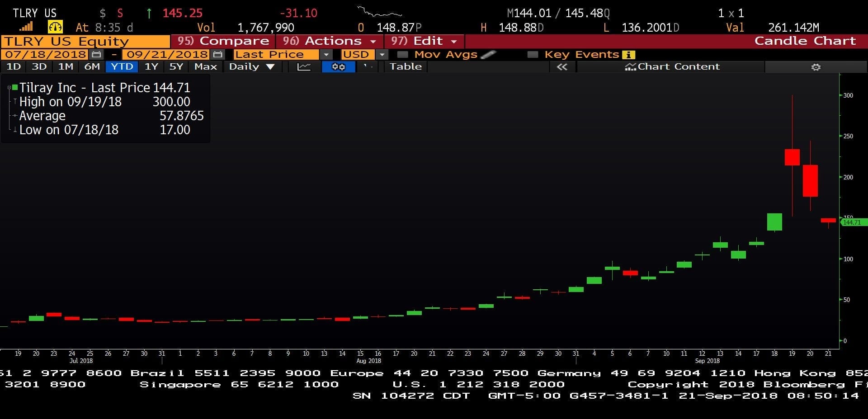Select the candle chart style icon
Image resolution: width=868 pixels, height=419 pixels.
(x=338, y=67)
